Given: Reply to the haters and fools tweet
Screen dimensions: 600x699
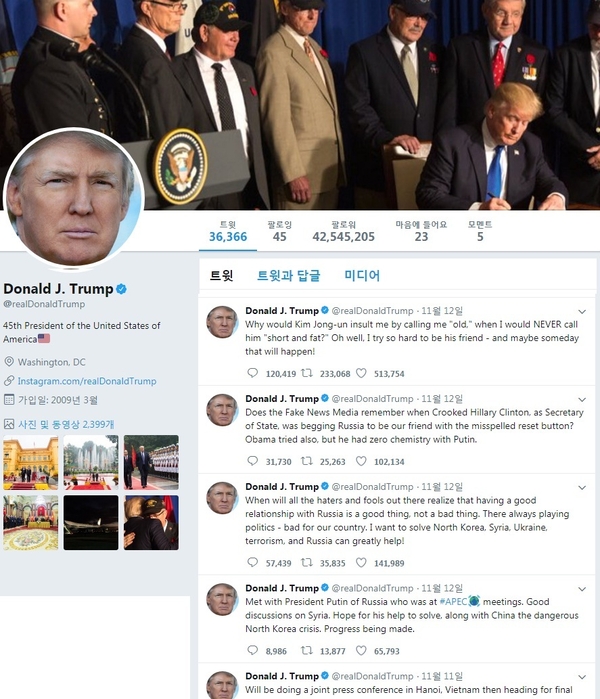Looking at the screenshot, I should pyautogui.click(x=252, y=562).
